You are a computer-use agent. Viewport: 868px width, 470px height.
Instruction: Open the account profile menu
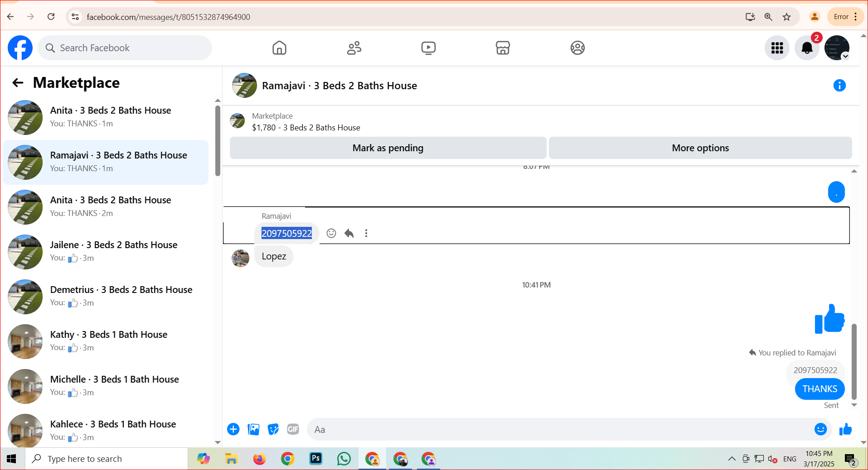coord(837,48)
